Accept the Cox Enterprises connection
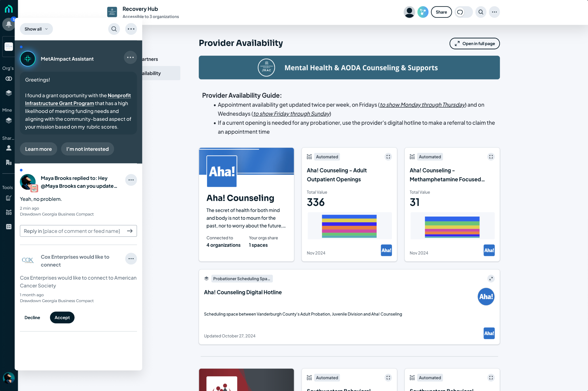The width and height of the screenshot is (588, 391). tap(62, 318)
